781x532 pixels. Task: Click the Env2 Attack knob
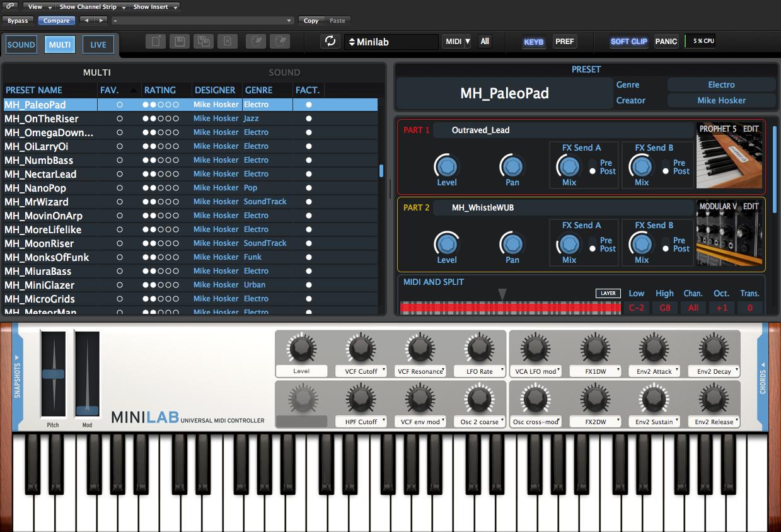click(x=654, y=347)
